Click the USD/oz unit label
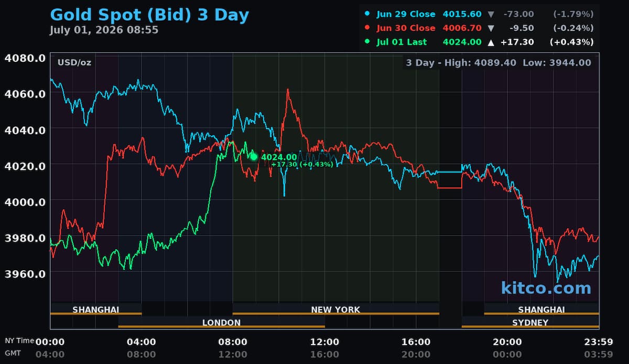Screen dimensions: 629x364 [74, 62]
